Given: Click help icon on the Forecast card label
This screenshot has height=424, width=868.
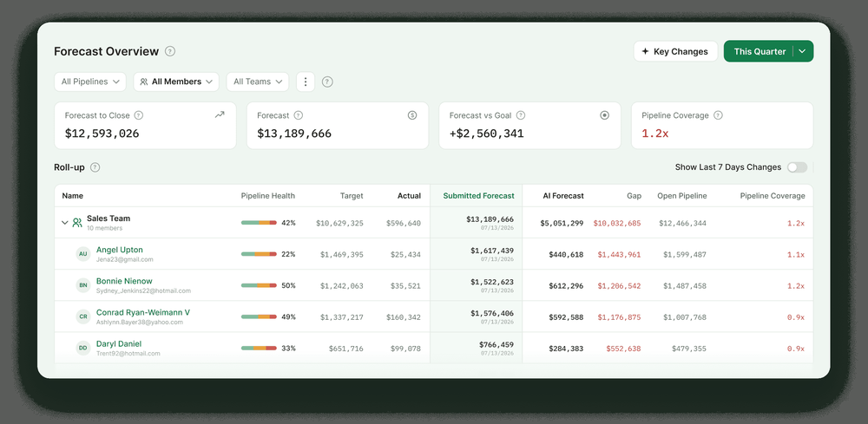Looking at the screenshot, I should pos(298,115).
